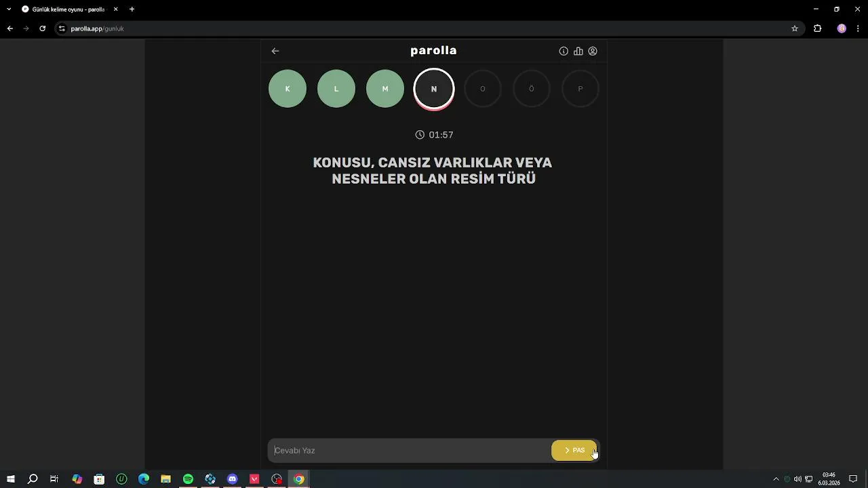
Task: Launch Copilot from taskbar
Action: [x=77, y=479]
